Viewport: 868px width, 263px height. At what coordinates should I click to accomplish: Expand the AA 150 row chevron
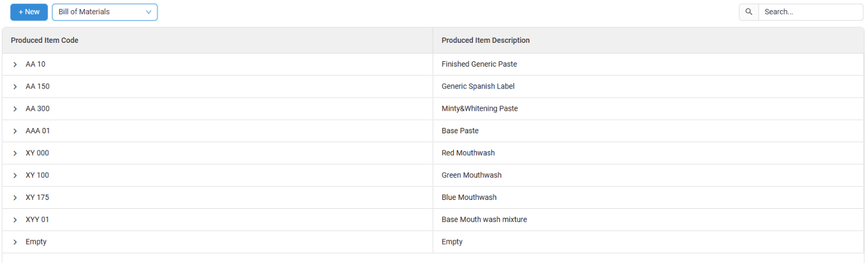[15, 87]
